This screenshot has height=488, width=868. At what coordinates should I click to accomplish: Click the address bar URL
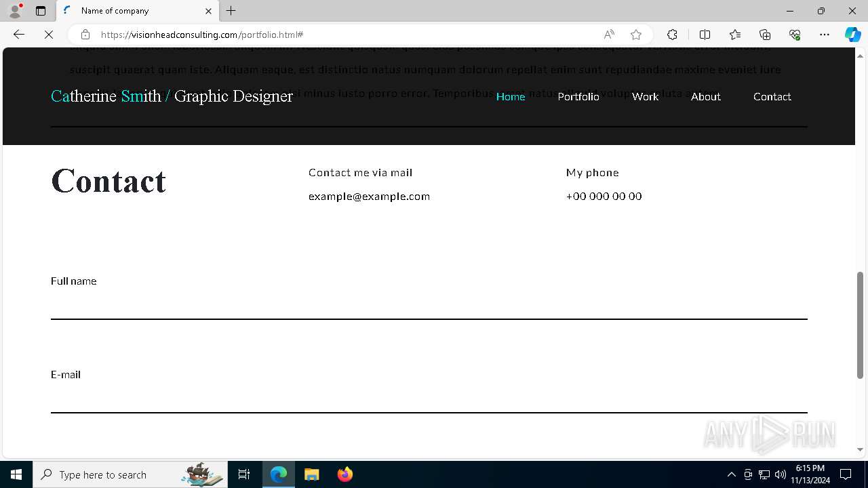point(202,35)
